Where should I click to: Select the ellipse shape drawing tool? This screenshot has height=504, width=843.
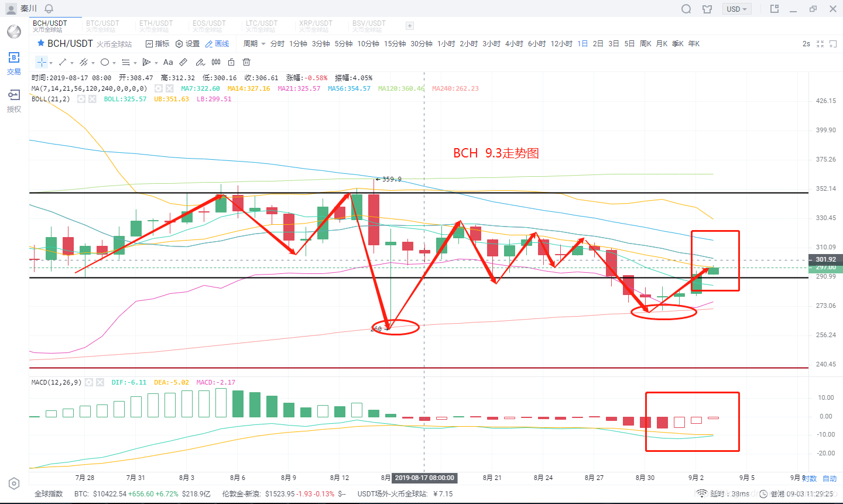coord(105,62)
